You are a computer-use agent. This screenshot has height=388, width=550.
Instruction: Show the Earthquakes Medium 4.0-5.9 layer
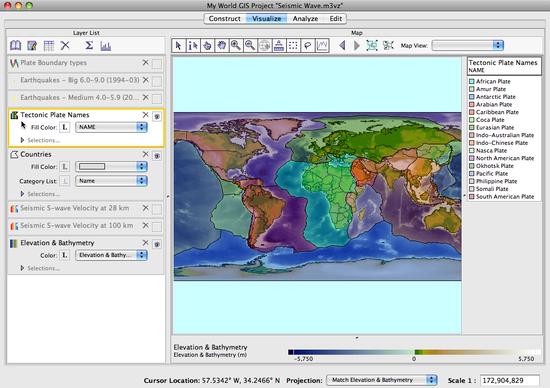pyautogui.click(x=157, y=99)
